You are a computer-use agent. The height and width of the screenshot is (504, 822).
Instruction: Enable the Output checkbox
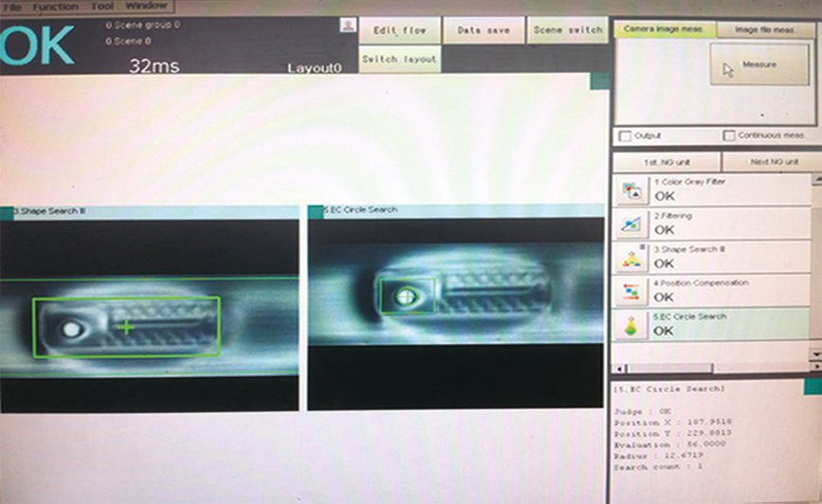pyautogui.click(x=624, y=136)
